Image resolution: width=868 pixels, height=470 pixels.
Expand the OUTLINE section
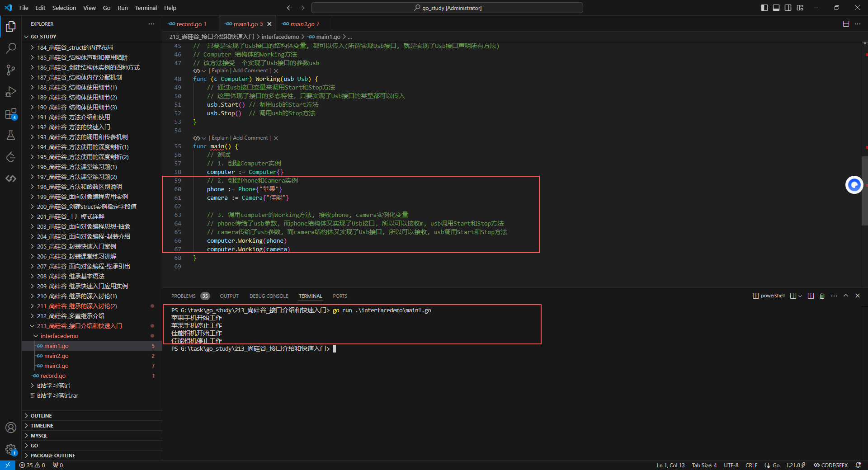[x=92, y=416]
